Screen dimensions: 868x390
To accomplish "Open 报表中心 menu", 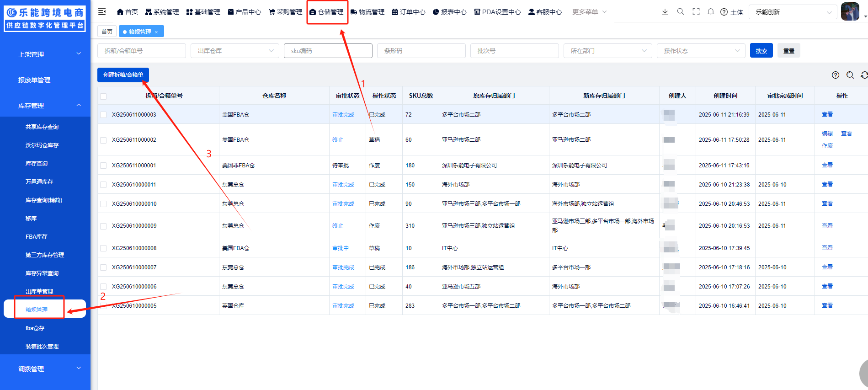I will click(x=450, y=12).
